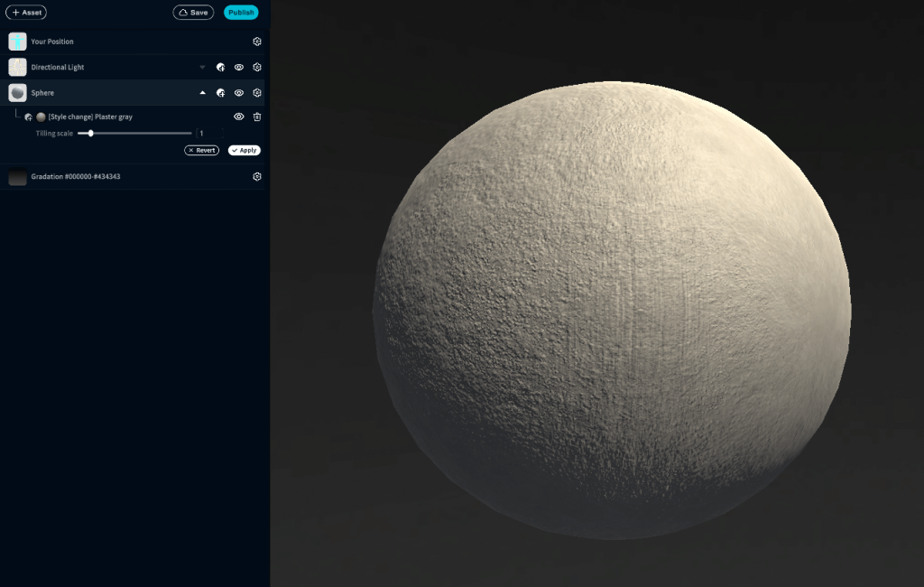Open Gradation background settings gear
Image resolution: width=924 pixels, height=587 pixels.
pyautogui.click(x=257, y=177)
